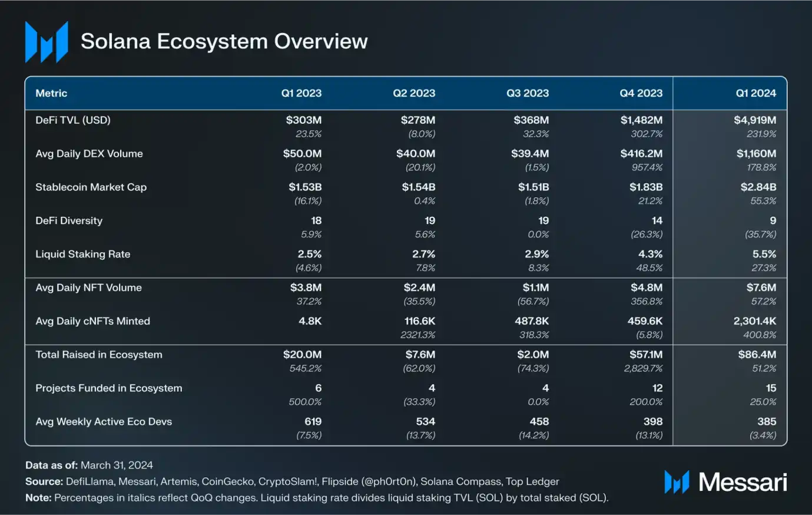812x515 pixels.
Task: Select the Avg Weekly Active Eco Devs label
Action: (x=104, y=422)
